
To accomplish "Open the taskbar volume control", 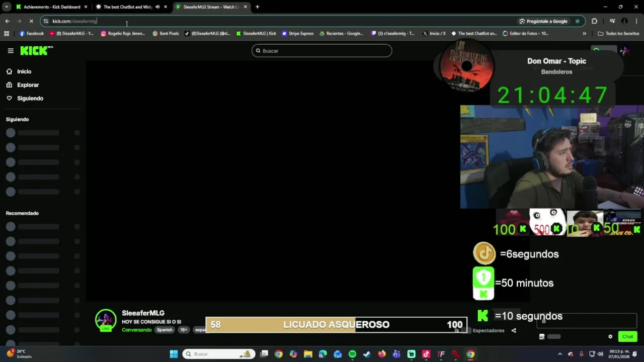I will (x=600, y=354).
